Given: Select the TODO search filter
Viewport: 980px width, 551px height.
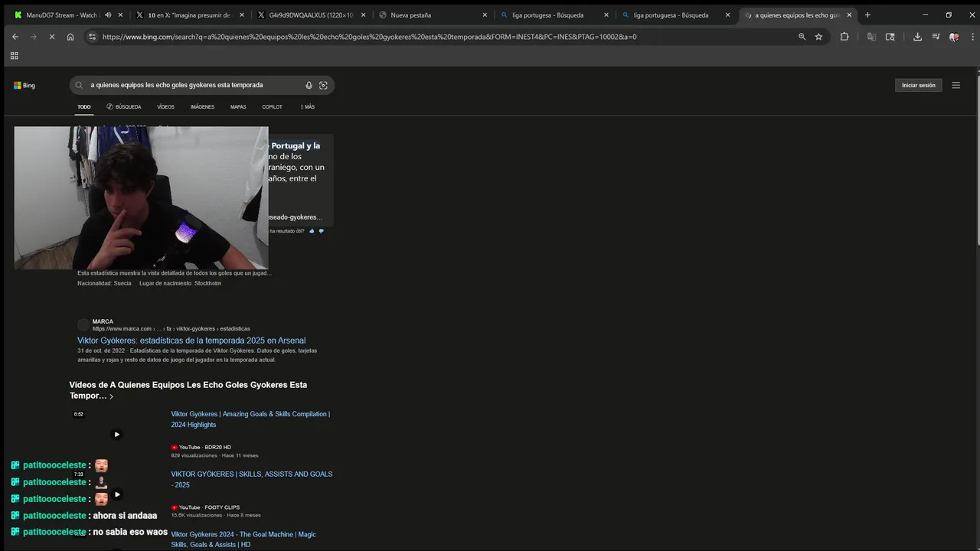Looking at the screenshot, I should pyautogui.click(x=84, y=107).
